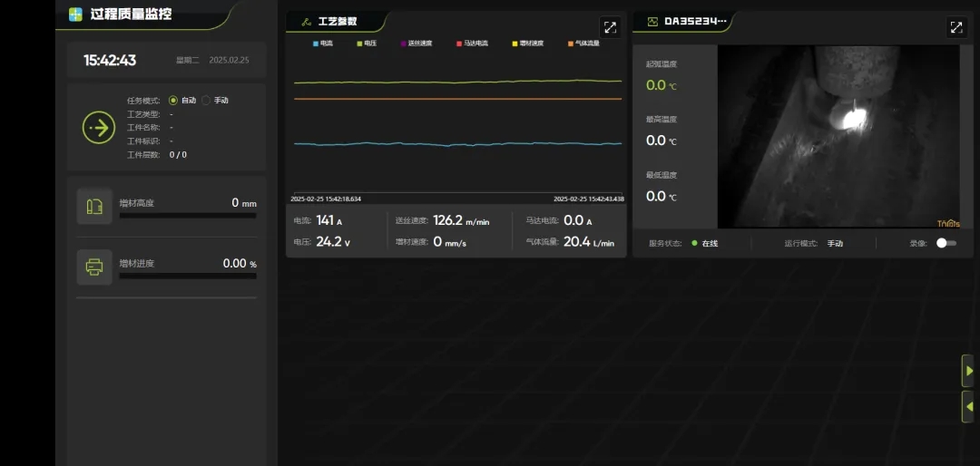
Task: Click the 增材进度 printer icon
Action: 94,267
